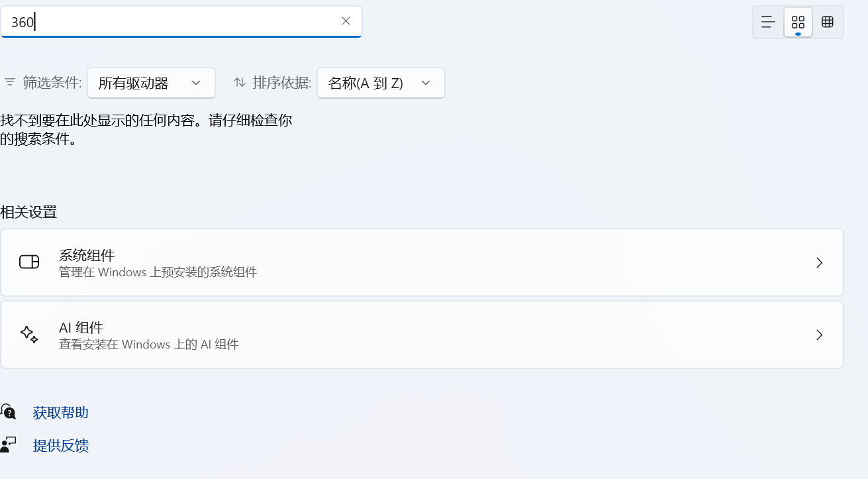
Task: Open the 获取帮助 link
Action: click(61, 413)
